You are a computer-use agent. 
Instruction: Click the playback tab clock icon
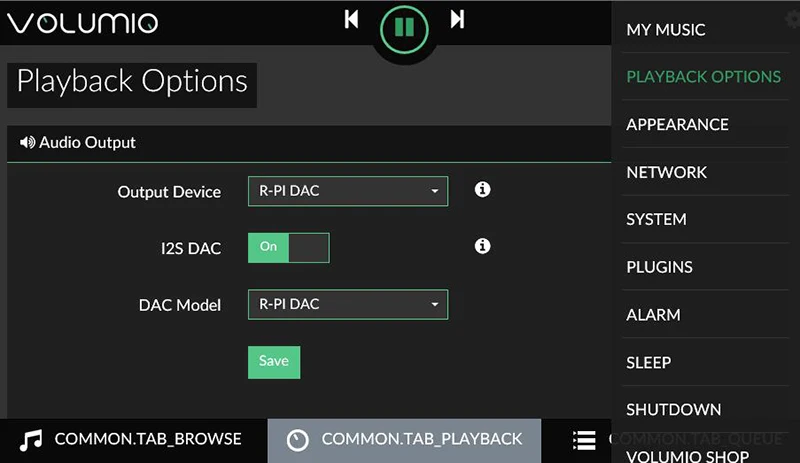click(x=297, y=440)
